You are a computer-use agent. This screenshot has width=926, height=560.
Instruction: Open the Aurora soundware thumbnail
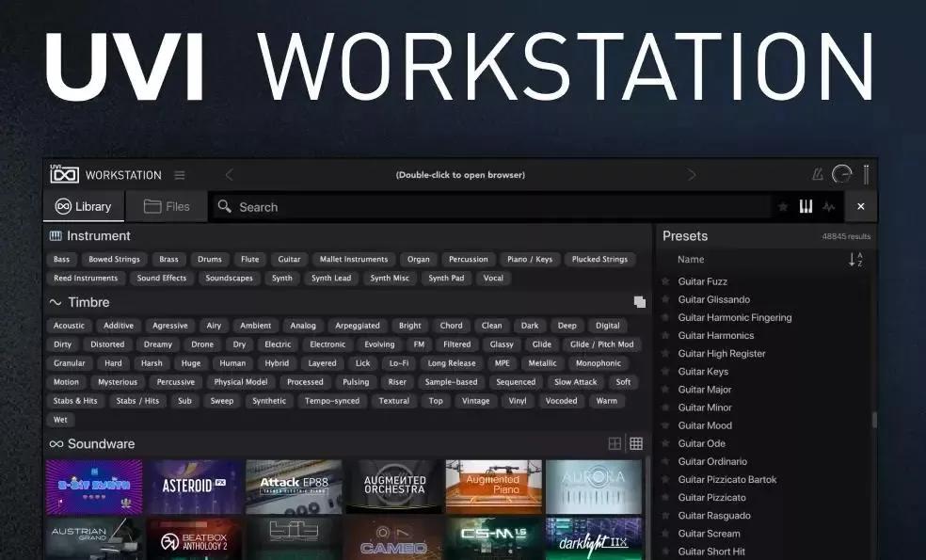coord(594,487)
